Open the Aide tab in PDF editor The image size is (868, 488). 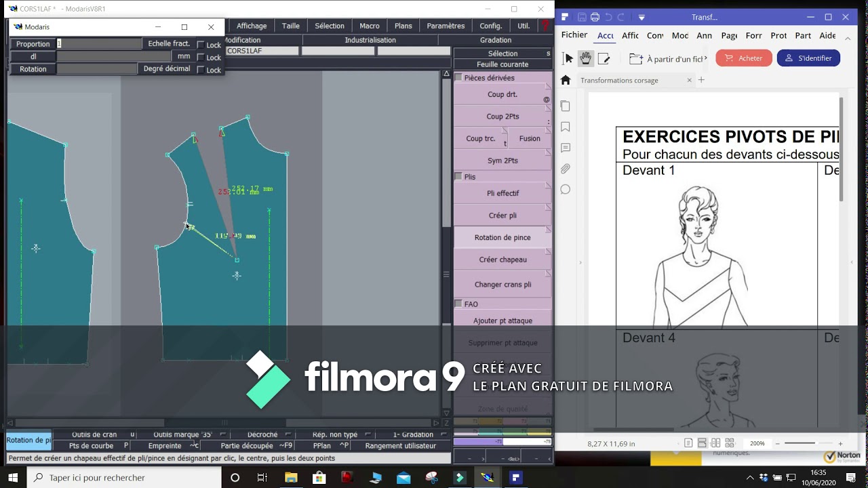[x=827, y=35]
